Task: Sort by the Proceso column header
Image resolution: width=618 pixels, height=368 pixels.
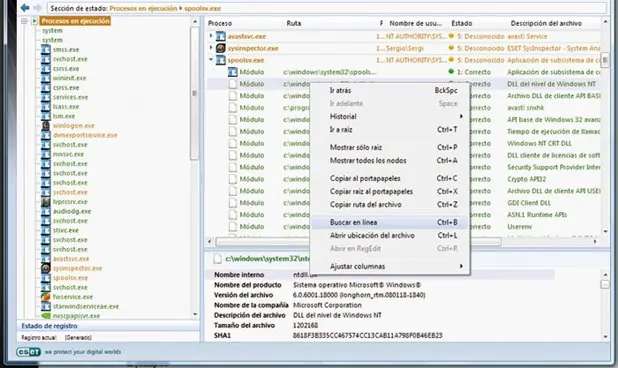Action: click(220, 23)
